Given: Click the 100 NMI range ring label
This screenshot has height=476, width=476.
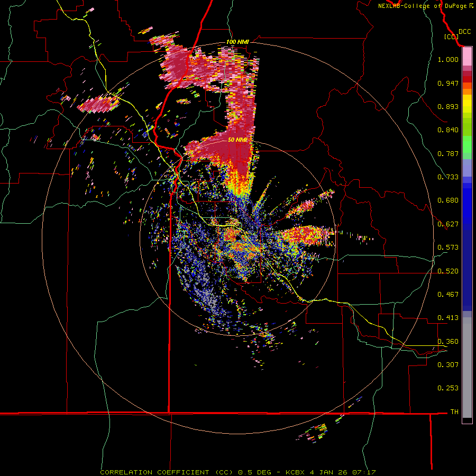Looking at the screenshot, I should click(237, 42).
